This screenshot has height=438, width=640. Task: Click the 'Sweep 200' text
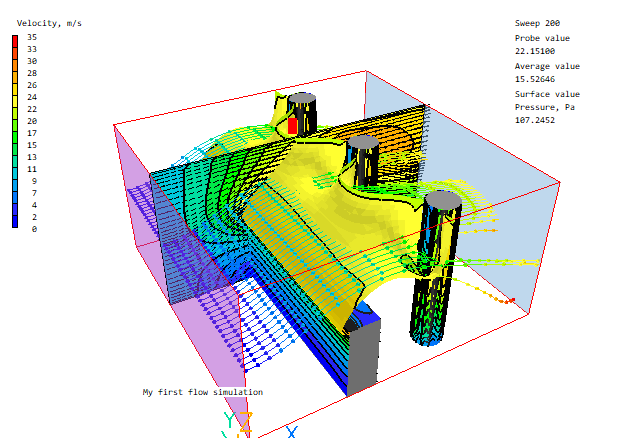pyautogui.click(x=538, y=22)
